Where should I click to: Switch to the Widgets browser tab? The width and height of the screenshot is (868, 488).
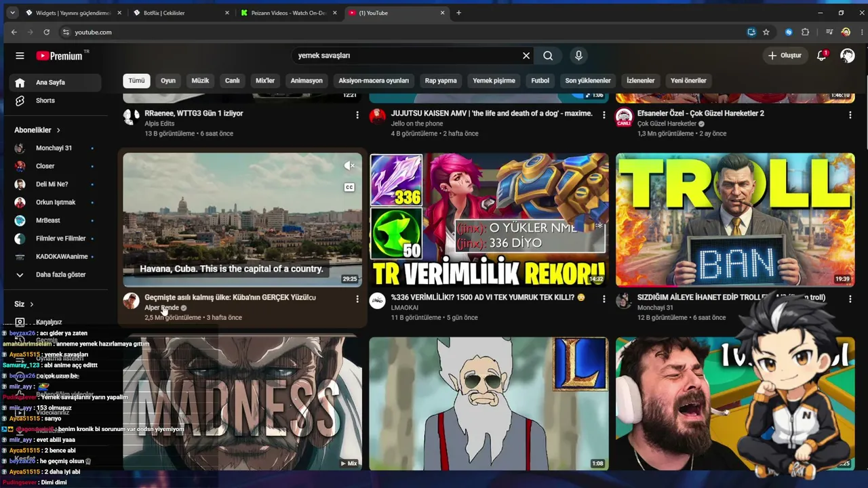coord(72,12)
